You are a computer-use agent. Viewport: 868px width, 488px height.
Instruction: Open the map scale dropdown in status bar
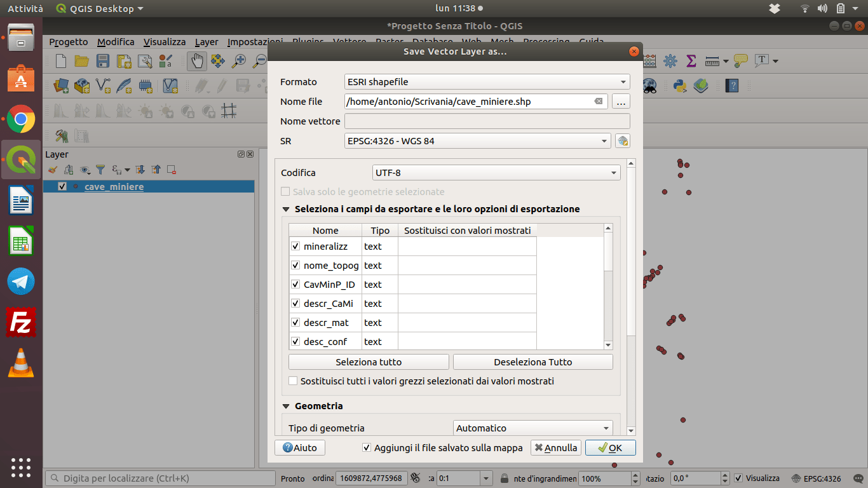(x=486, y=478)
